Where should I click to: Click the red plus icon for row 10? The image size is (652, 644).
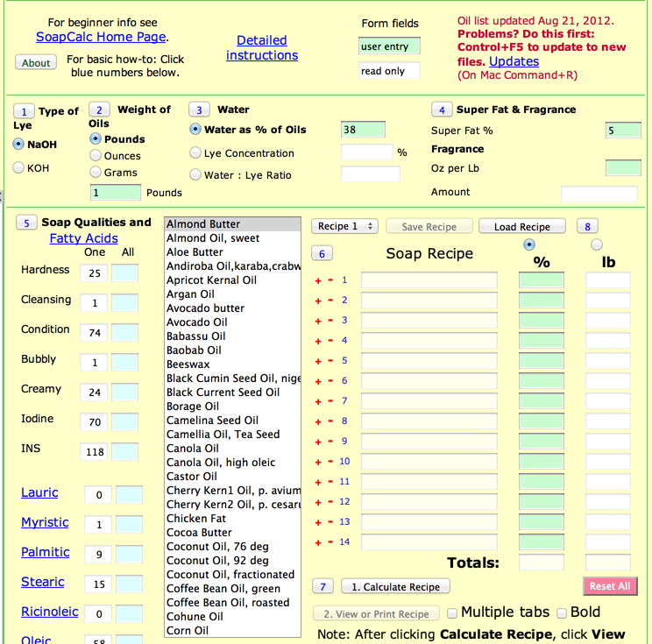click(x=318, y=463)
